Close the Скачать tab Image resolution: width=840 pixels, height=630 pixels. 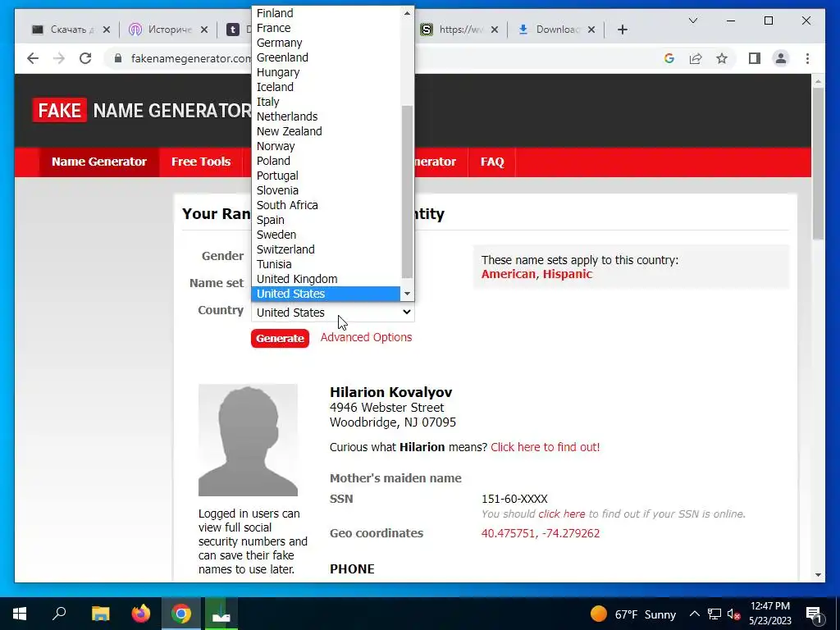(x=106, y=30)
